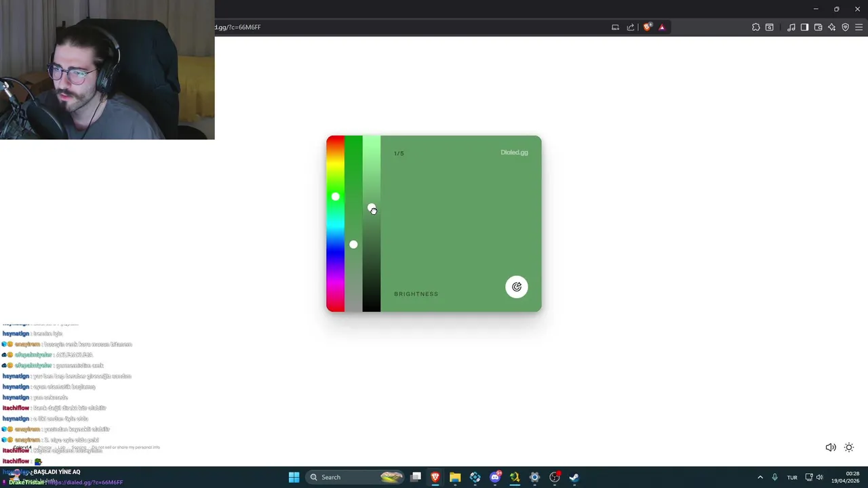The image size is (868, 488).
Task: Adjust the hue slider handle
Action: pos(336,197)
